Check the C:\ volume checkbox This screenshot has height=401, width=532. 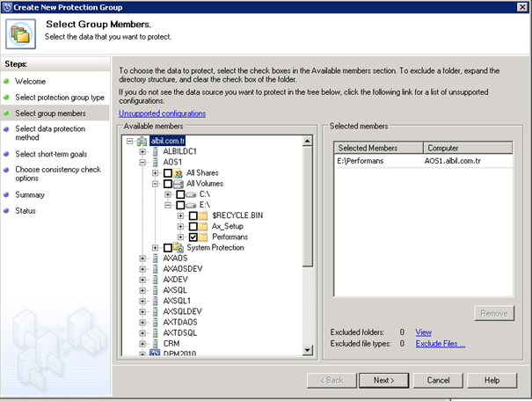coord(180,194)
